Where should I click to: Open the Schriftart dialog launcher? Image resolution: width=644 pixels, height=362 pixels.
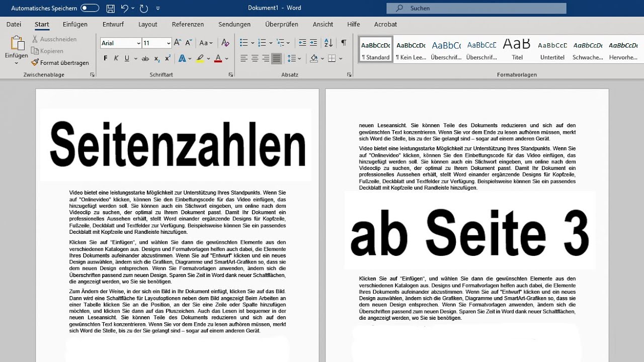pyautogui.click(x=231, y=74)
